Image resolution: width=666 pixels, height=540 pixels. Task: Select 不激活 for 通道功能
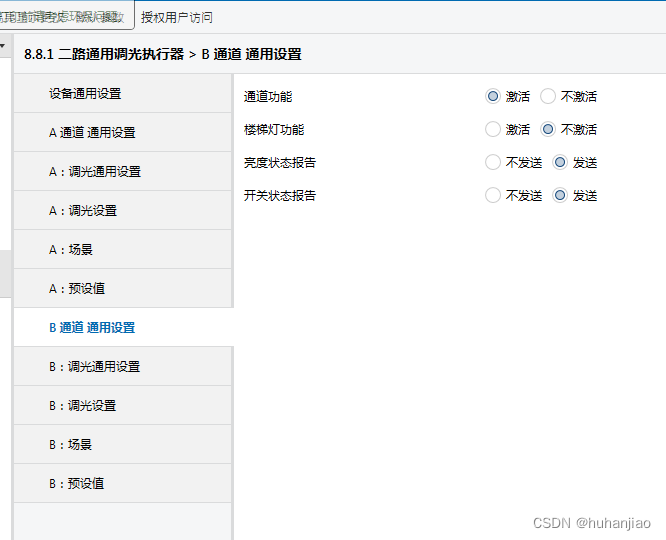548,97
